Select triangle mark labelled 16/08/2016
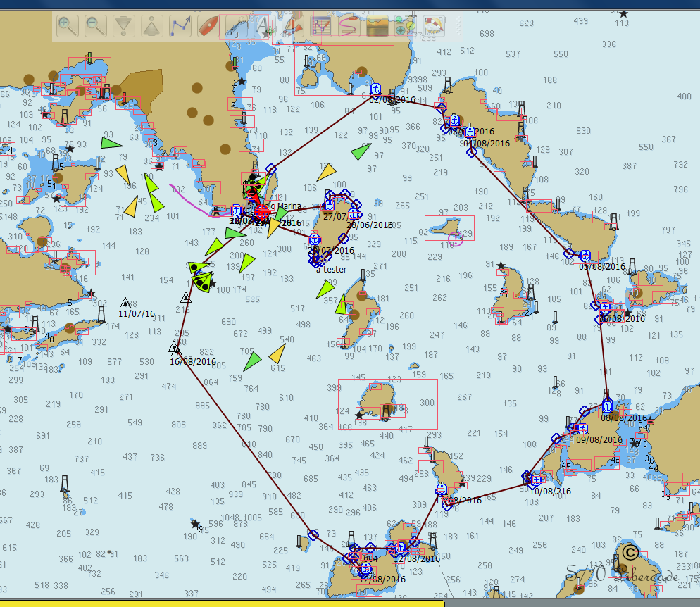The height and width of the screenshot is (607, 700). coord(175,347)
